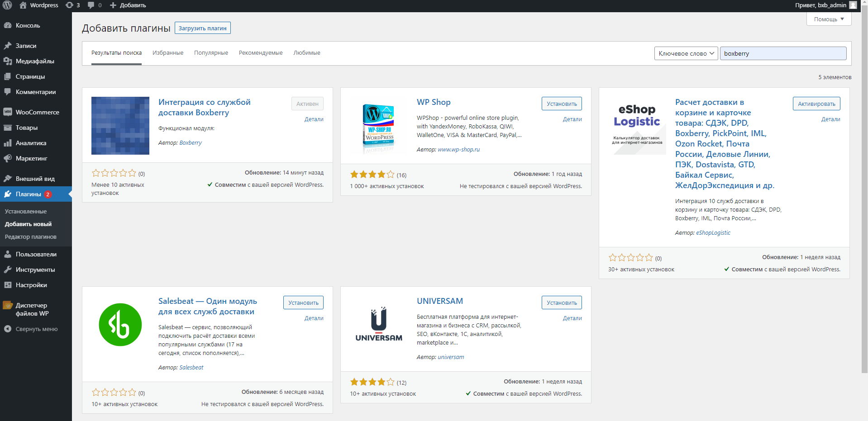Viewport: 868px width, 421px height.
Task: Click the Маркетинг megaphone icon
Action: (x=8, y=158)
